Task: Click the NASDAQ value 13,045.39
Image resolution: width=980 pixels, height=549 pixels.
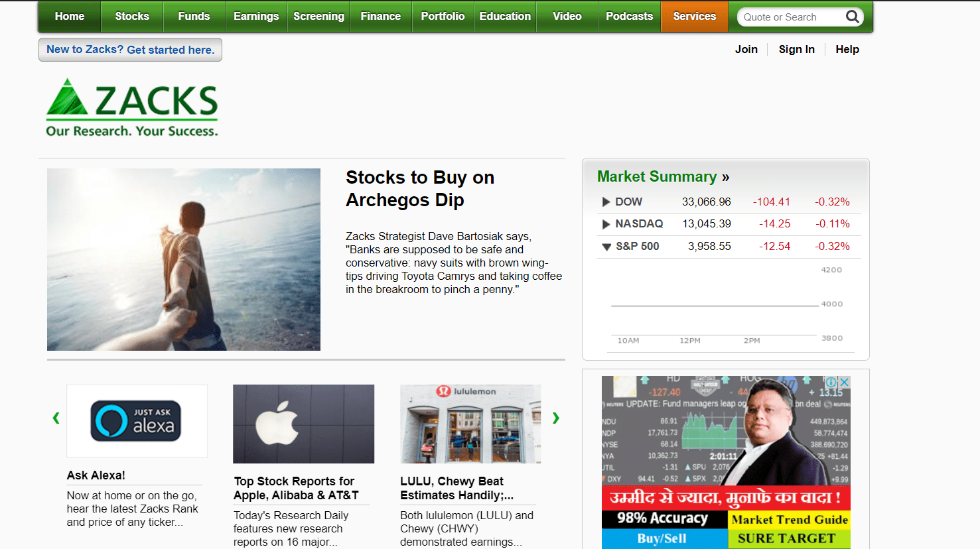Action: tap(707, 224)
